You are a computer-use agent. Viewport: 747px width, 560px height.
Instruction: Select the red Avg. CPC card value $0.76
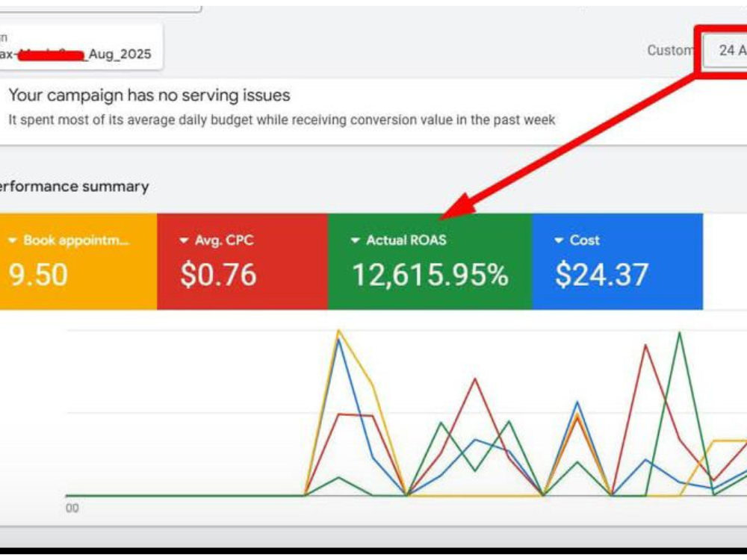pyautogui.click(x=218, y=275)
